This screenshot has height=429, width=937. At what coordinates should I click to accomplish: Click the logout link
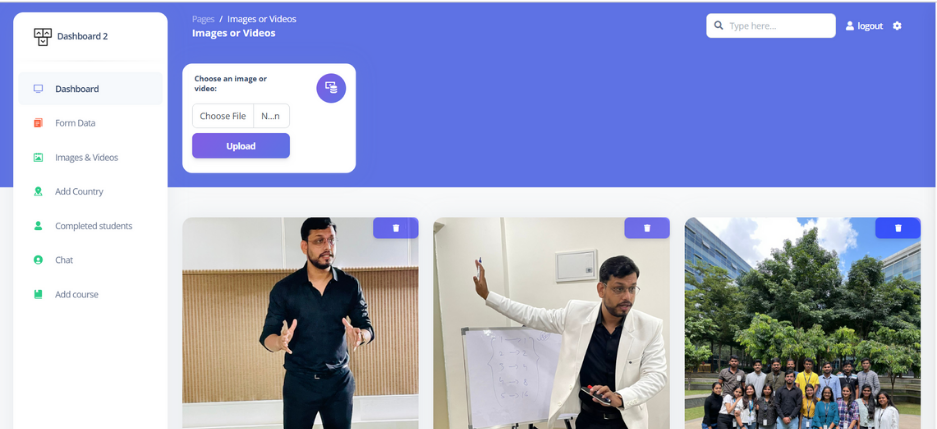click(x=864, y=26)
